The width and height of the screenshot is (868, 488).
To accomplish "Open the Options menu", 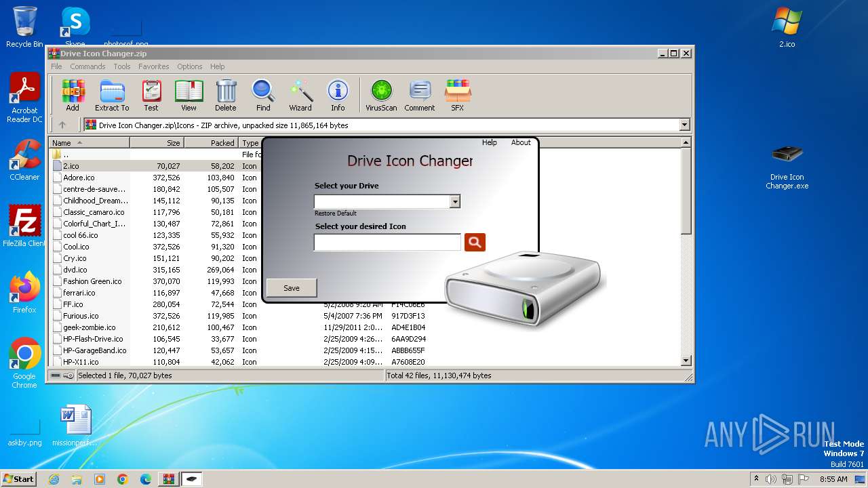I will coord(190,66).
